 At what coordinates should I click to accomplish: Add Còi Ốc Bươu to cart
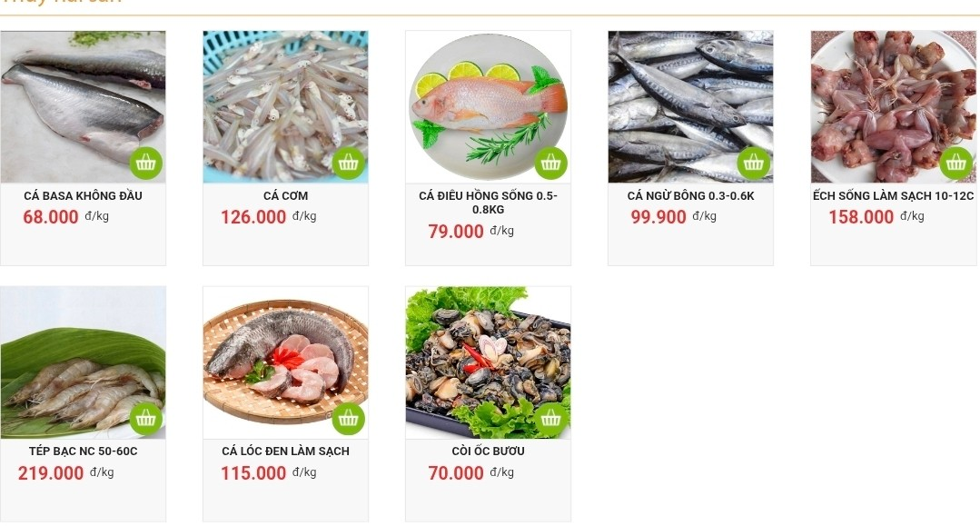[550, 419]
